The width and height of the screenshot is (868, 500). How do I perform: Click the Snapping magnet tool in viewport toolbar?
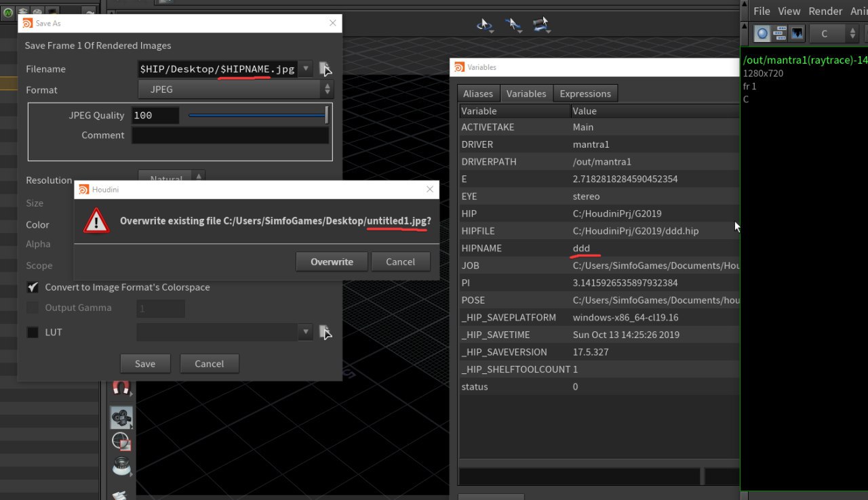tap(121, 388)
